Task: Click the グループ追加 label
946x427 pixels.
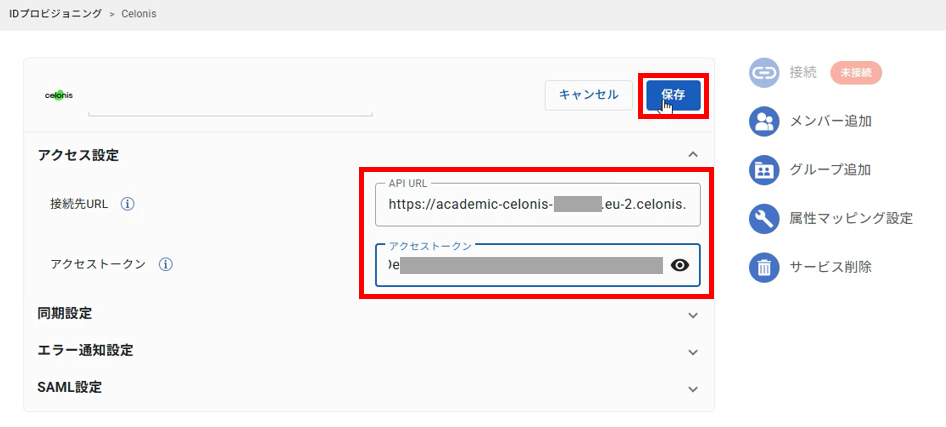Action: (830, 169)
